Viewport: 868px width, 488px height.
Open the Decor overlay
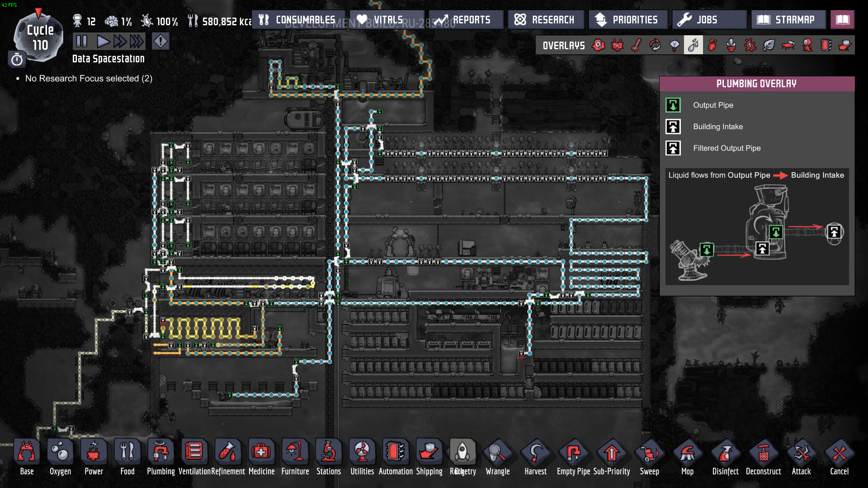pos(731,45)
